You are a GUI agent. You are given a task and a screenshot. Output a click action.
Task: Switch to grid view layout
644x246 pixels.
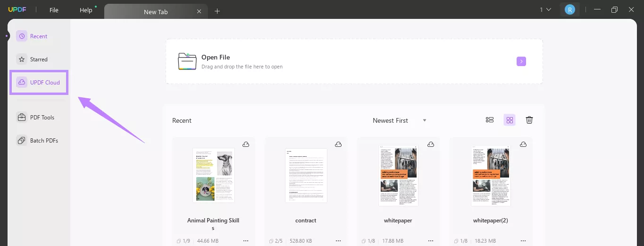[x=510, y=120]
